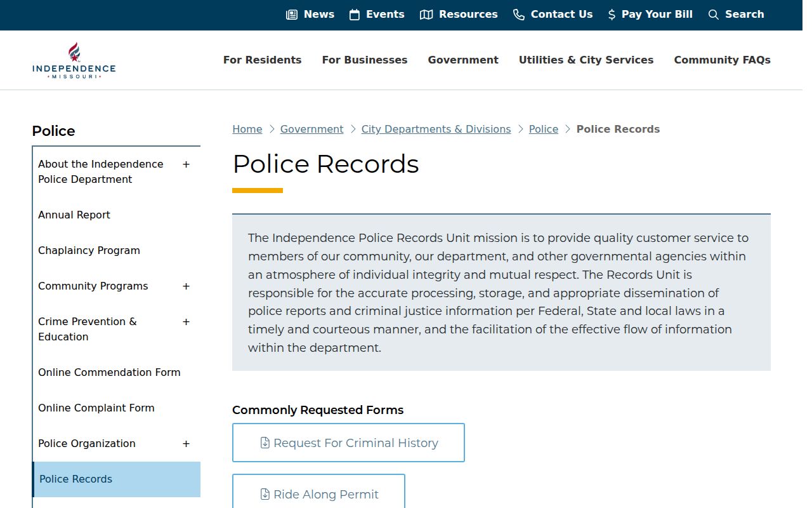812x508 pixels.
Task: Click the download icon on Ride Along Permit
Action: tap(265, 494)
